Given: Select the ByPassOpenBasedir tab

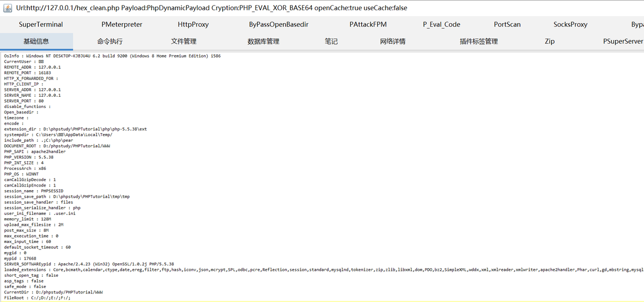Looking at the screenshot, I should 279,24.
